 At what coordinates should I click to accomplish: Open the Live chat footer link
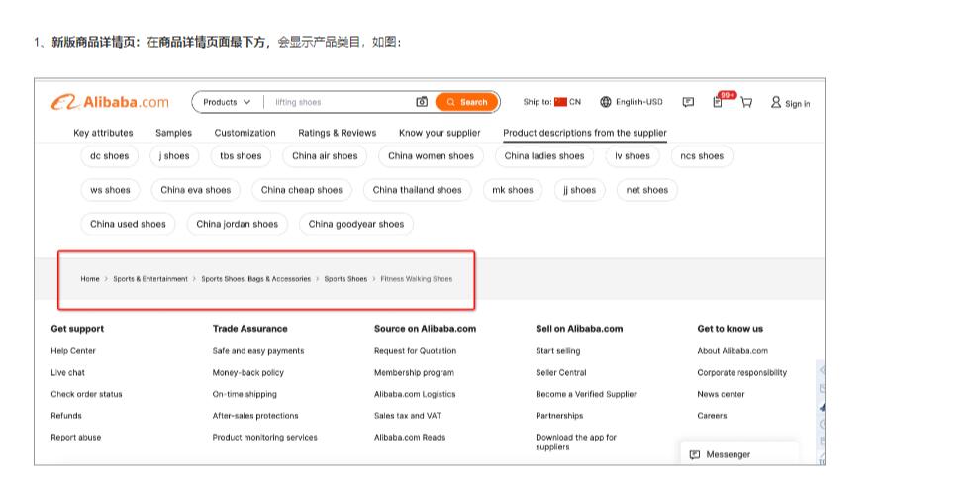[67, 372]
